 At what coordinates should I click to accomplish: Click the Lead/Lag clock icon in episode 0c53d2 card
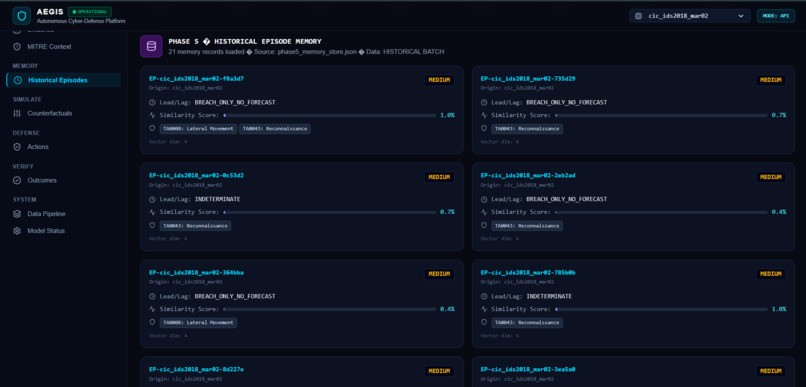(152, 199)
